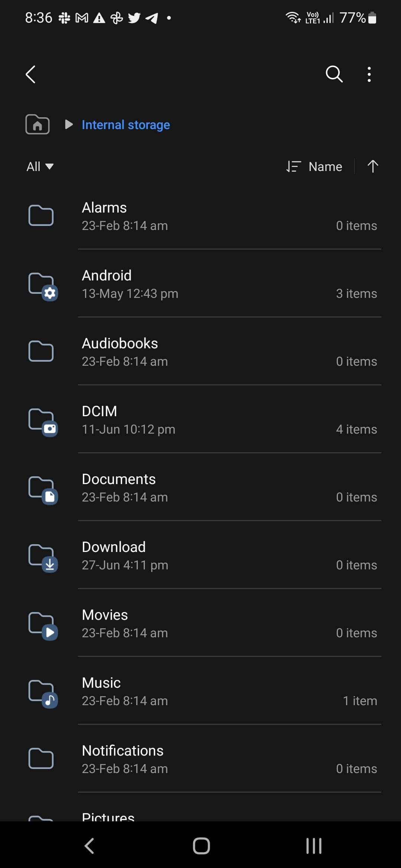Tap the Internal storage breadcrumb

pyautogui.click(x=125, y=125)
